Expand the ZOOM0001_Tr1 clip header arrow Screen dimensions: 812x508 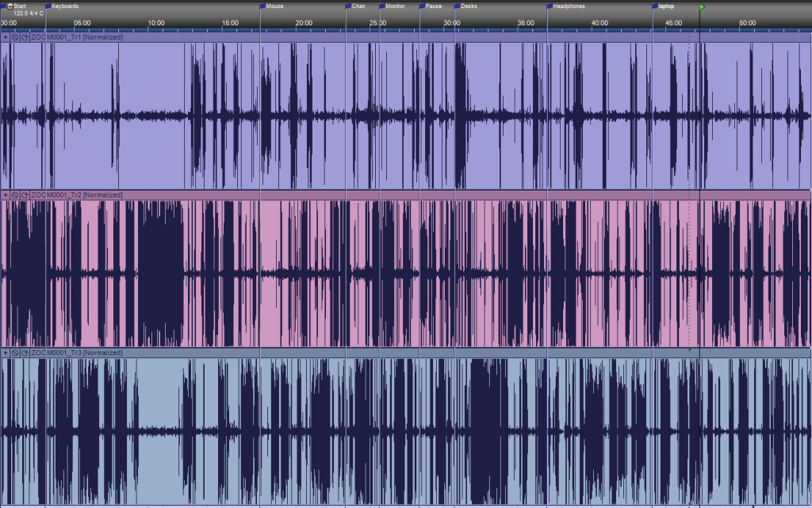tap(6, 37)
